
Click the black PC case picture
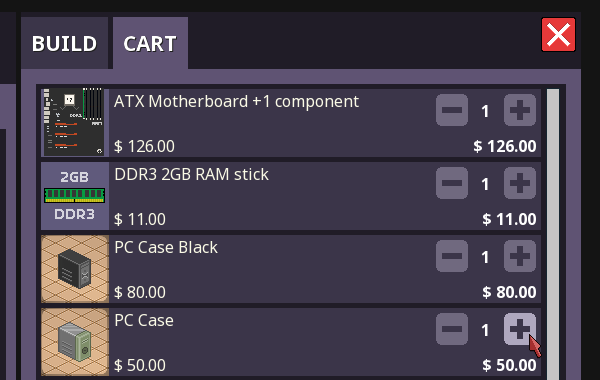75,269
